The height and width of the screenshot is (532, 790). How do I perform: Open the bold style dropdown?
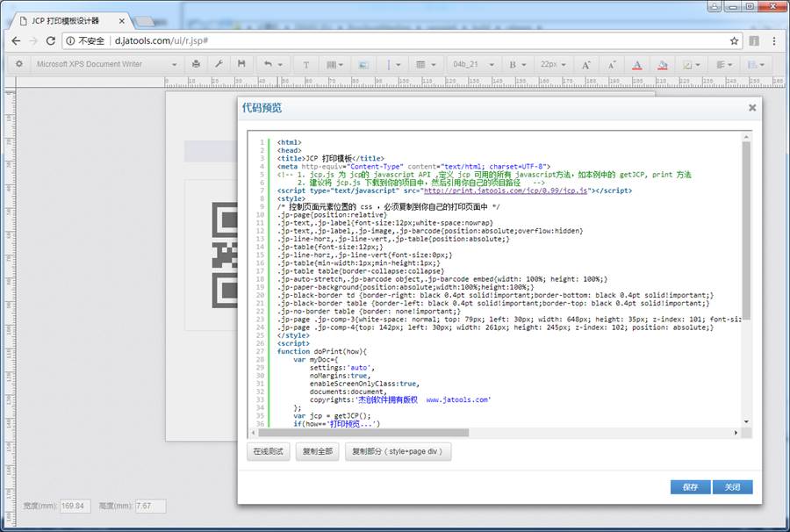[517, 64]
